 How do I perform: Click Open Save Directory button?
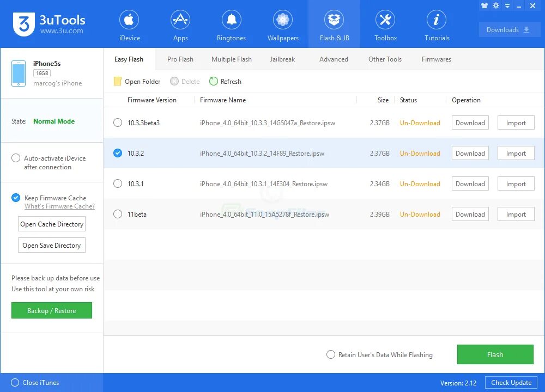pyautogui.click(x=52, y=245)
